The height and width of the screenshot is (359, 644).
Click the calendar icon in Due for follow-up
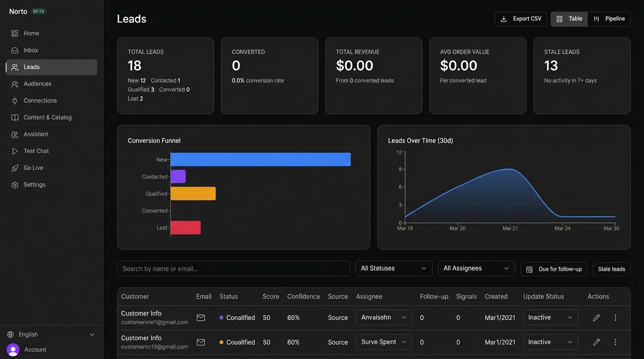point(529,269)
